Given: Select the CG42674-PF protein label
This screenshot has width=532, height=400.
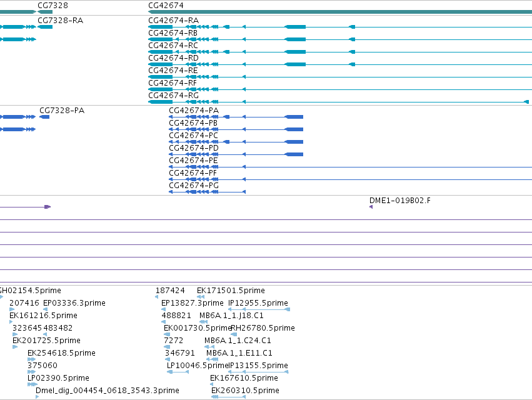Looking at the screenshot, I should click(193, 173).
